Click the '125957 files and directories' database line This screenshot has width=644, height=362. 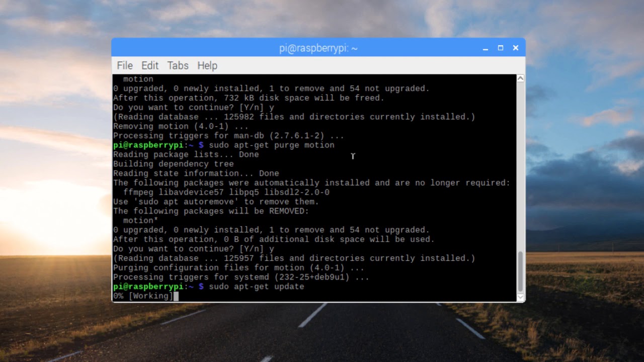pos(294,258)
